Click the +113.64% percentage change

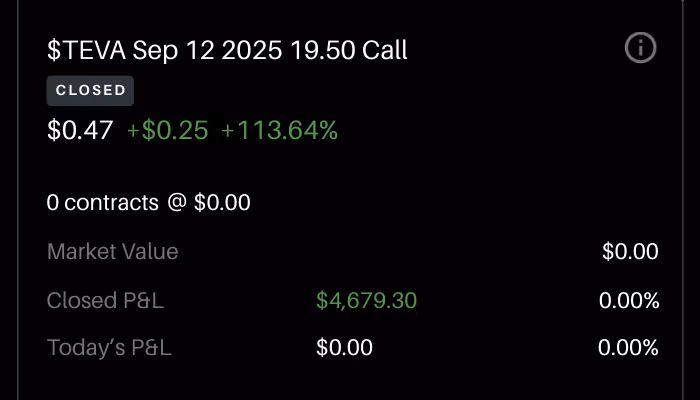coord(279,130)
